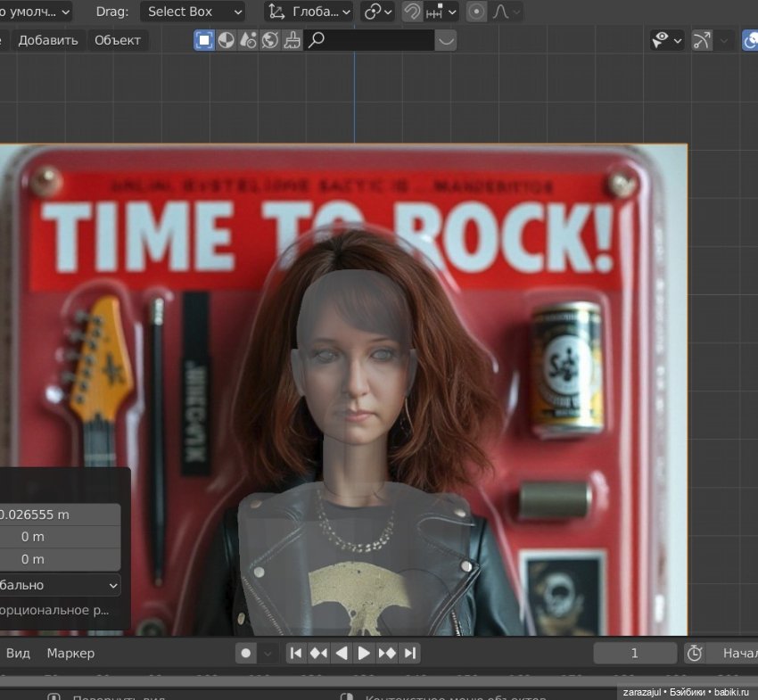
Task: Toggle the snapping magnet icon
Action: 412,12
